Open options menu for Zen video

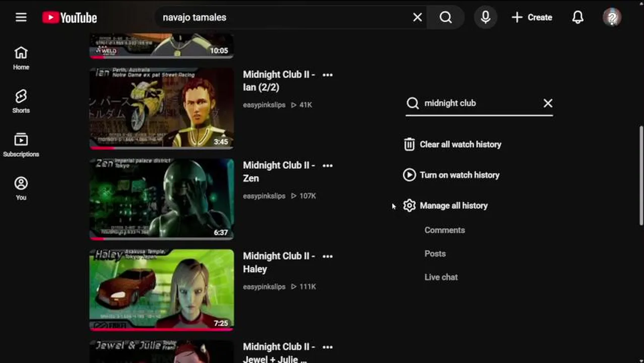[328, 165]
